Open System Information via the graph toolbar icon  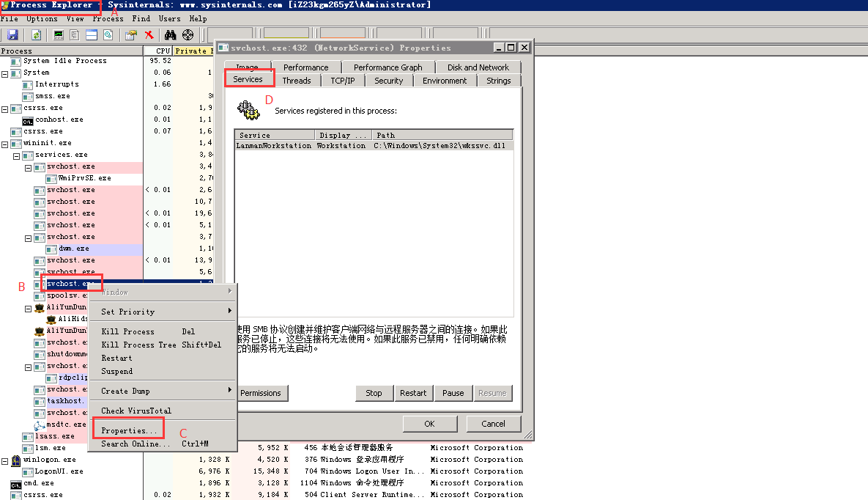[58, 34]
